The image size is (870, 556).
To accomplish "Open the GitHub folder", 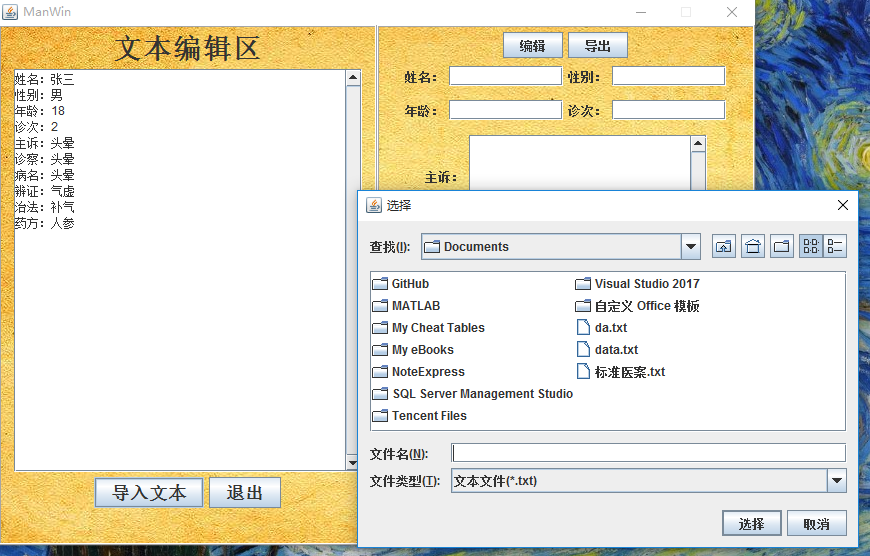I will (x=401, y=284).
